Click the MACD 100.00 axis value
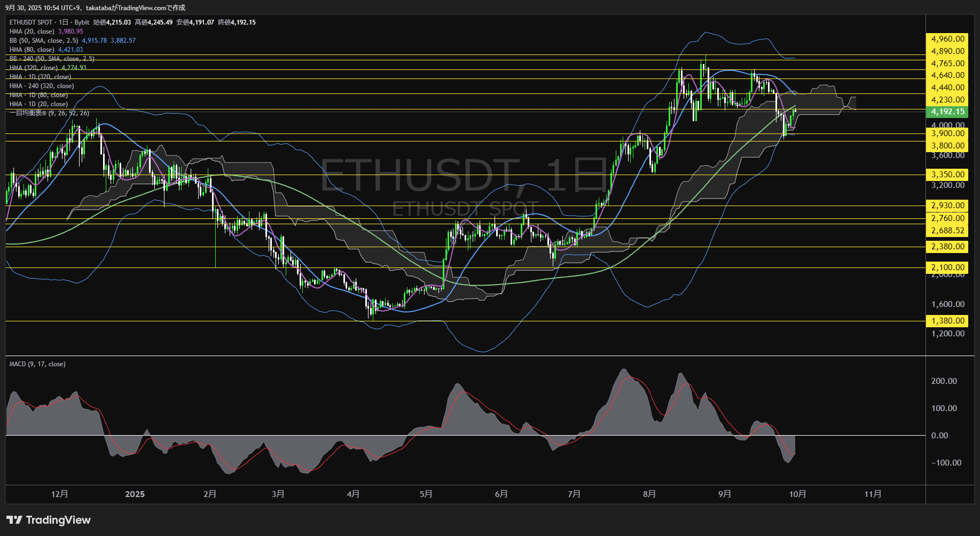This screenshot has height=536, width=980. click(x=944, y=408)
